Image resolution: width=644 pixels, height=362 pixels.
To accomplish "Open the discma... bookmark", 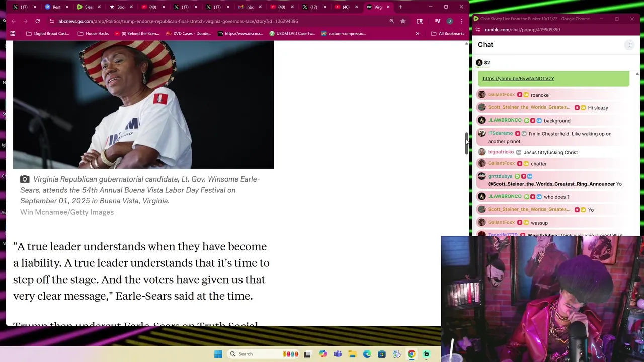I will tap(240, 34).
